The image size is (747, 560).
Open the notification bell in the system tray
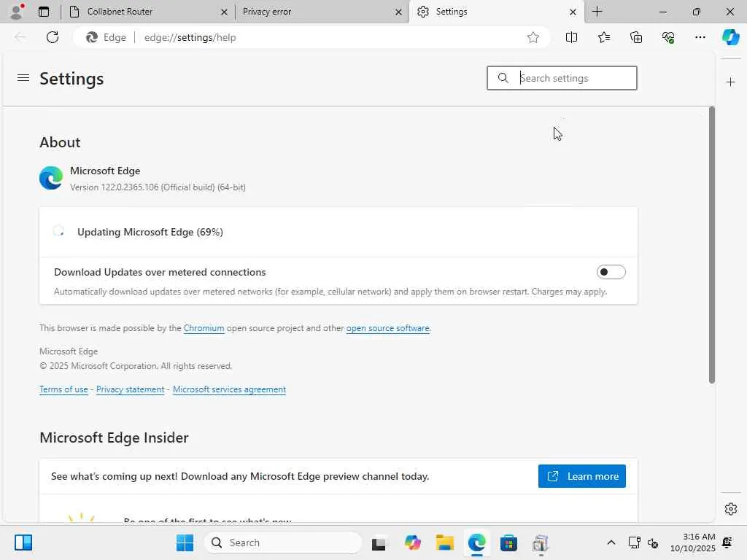727,542
